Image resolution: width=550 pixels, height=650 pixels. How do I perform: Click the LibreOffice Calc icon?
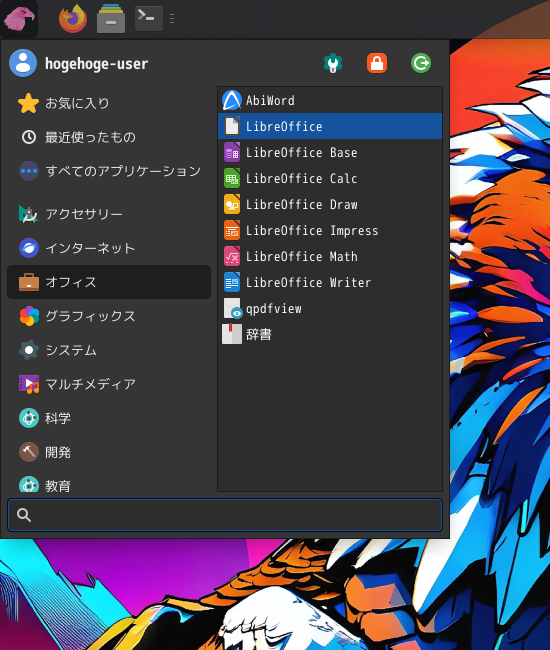(232, 178)
